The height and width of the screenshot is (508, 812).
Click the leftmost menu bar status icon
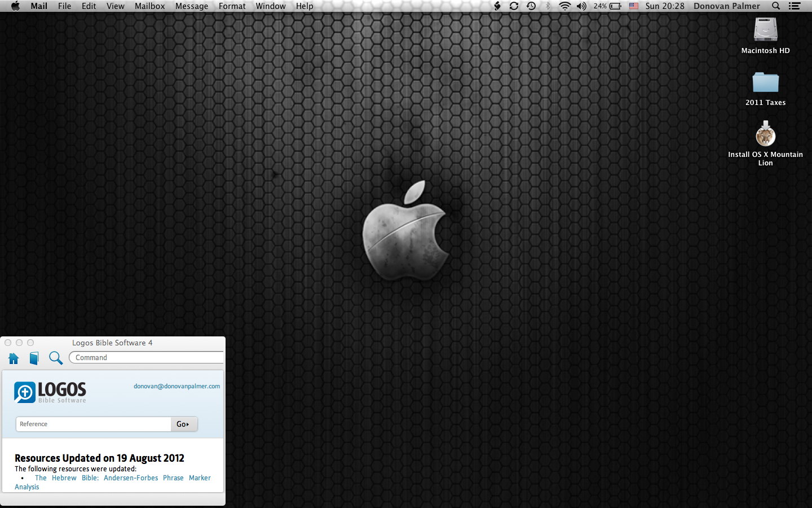(497, 6)
